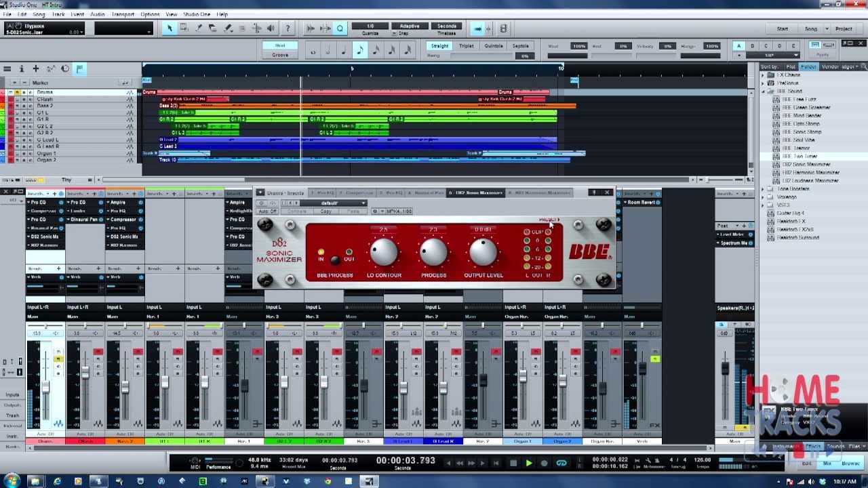Expand the Tone Boosters browser folder

(x=763, y=189)
